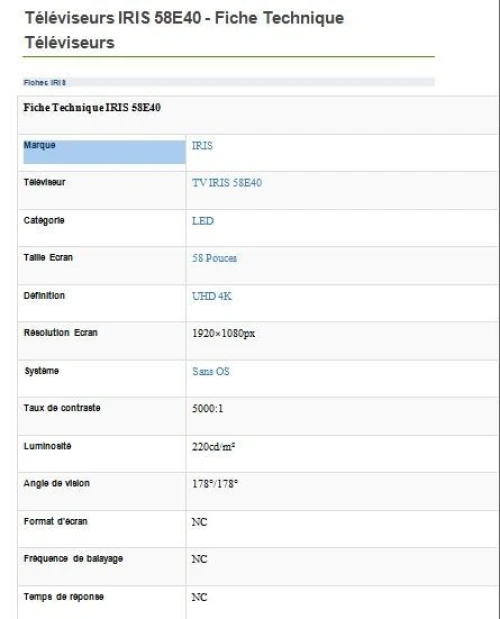The image size is (500, 619).
Task: Click the Format d'écran NC value
Action: pos(199,522)
